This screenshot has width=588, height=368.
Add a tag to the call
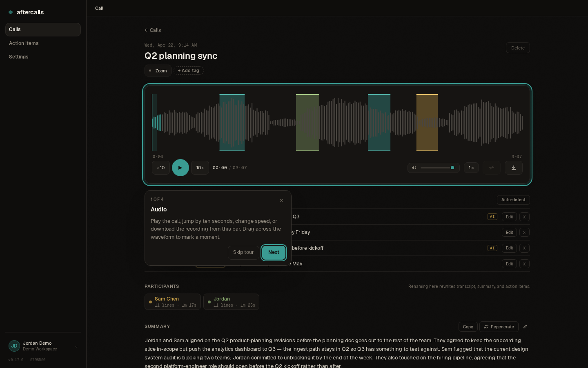[189, 71]
